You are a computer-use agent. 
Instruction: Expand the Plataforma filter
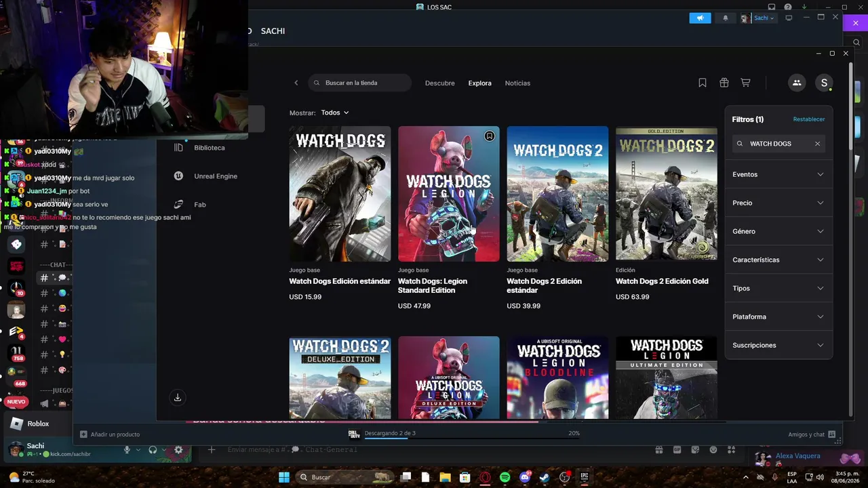tap(778, 317)
